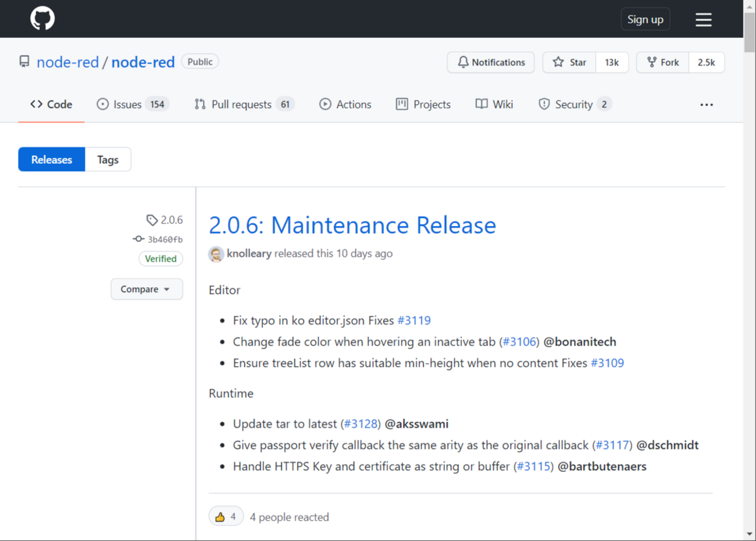The image size is (756, 541).
Task: Open commit 3b460fb
Action: click(x=165, y=239)
